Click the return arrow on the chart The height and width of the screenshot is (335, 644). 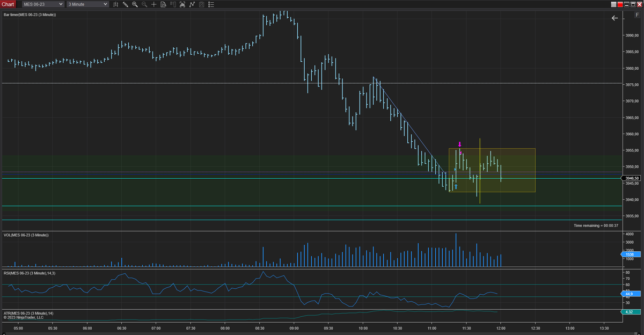tap(615, 18)
